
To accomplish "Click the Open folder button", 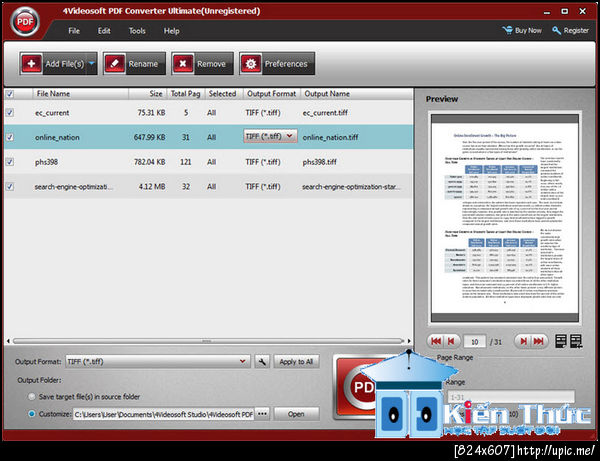I will pos(296,414).
